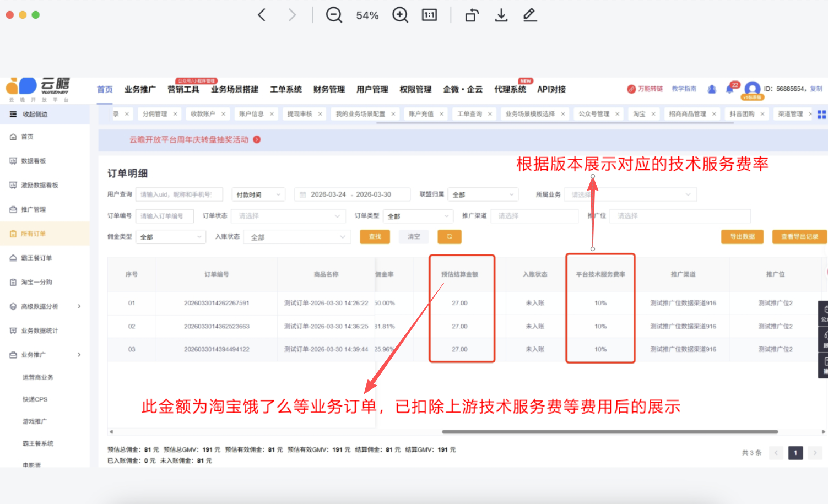
Task: Rotate the image with the rotate icon
Action: [x=472, y=15]
